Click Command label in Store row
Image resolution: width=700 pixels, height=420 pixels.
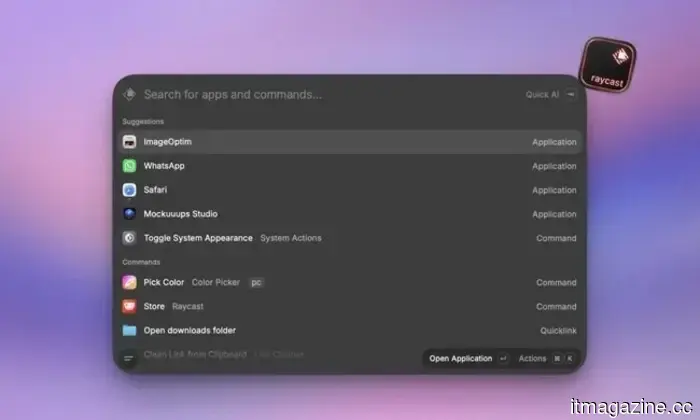tap(556, 307)
